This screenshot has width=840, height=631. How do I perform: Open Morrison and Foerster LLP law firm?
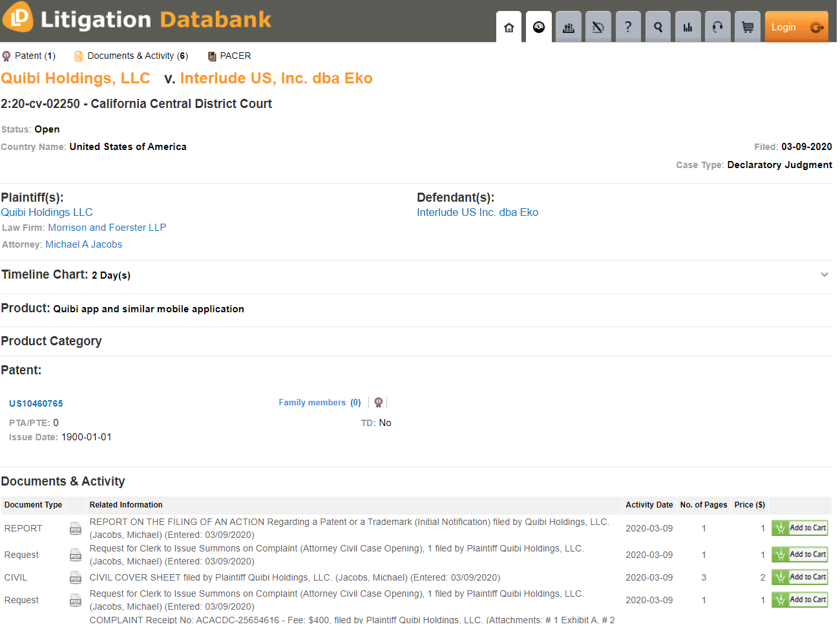click(107, 228)
